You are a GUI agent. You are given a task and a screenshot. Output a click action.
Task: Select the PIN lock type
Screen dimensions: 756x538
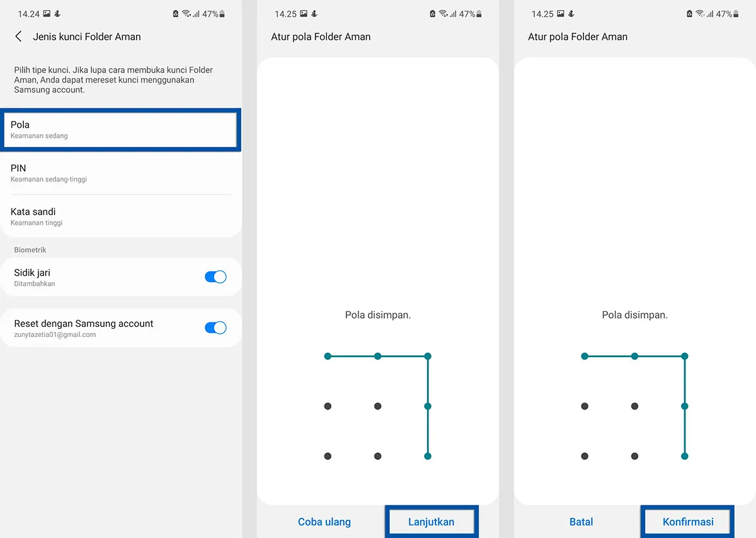coord(120,173)
